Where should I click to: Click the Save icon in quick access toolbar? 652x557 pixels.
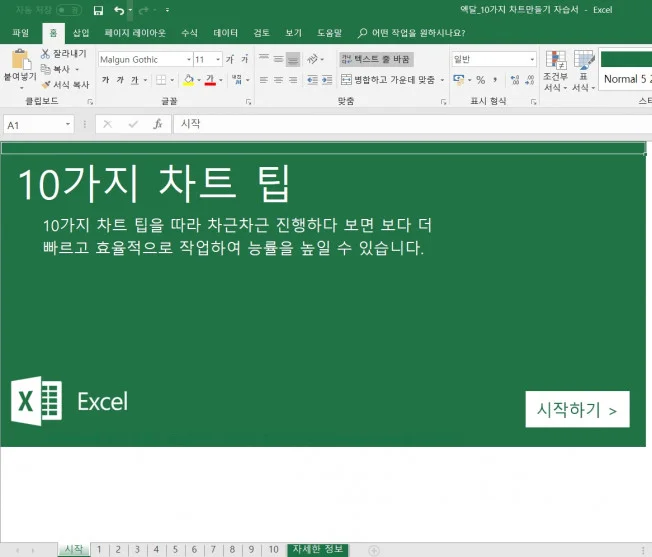pyautogui.click(x=98, y=10)
